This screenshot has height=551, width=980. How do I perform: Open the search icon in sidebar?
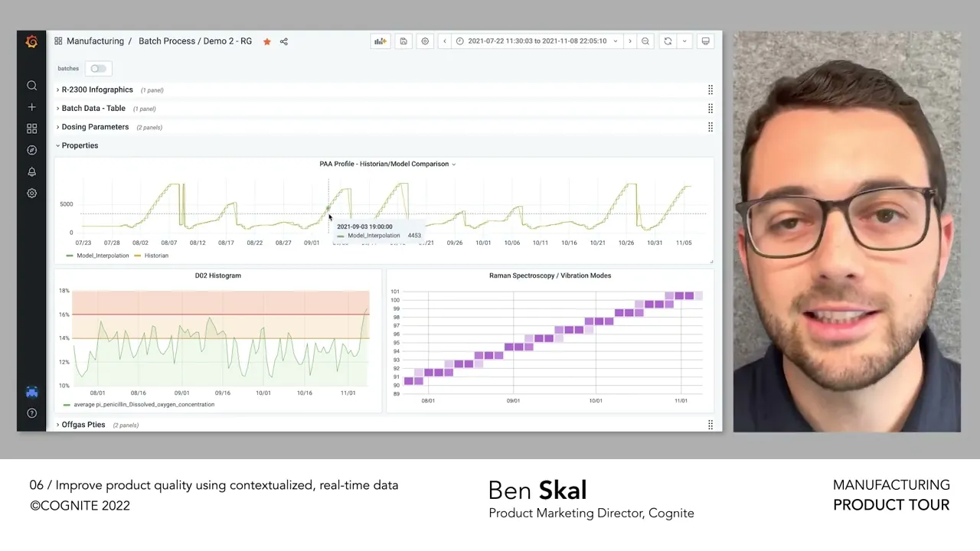click(31, 86)
